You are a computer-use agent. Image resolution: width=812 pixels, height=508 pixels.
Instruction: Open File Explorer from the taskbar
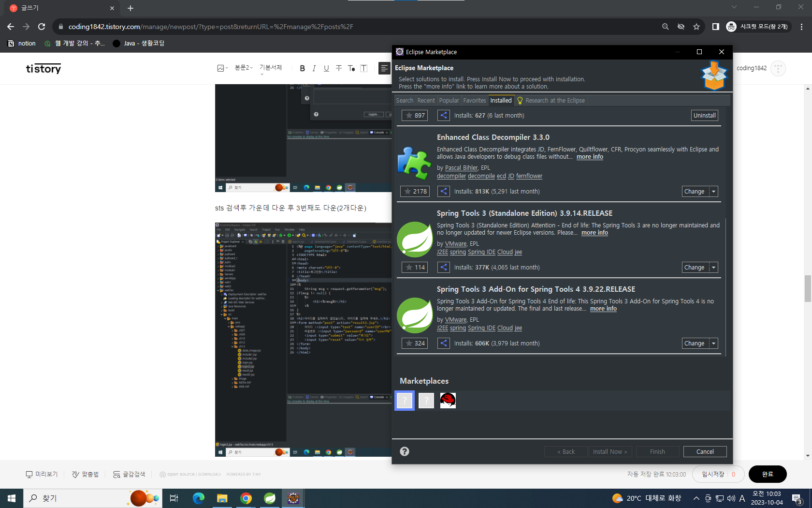(222, 498)
